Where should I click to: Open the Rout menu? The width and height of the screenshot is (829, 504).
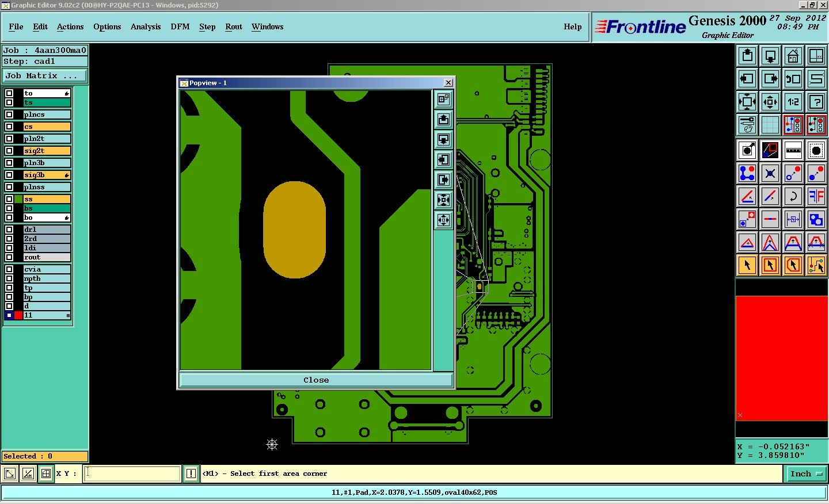click(234, 27)
